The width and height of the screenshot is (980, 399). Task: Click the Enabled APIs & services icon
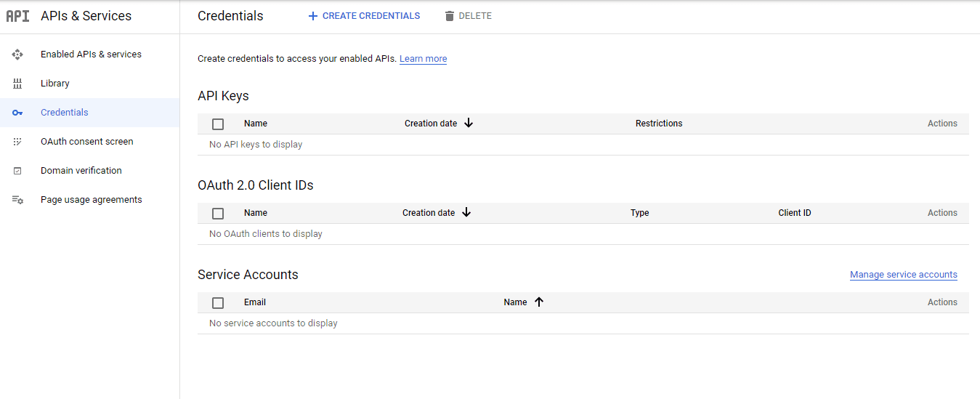17,55
